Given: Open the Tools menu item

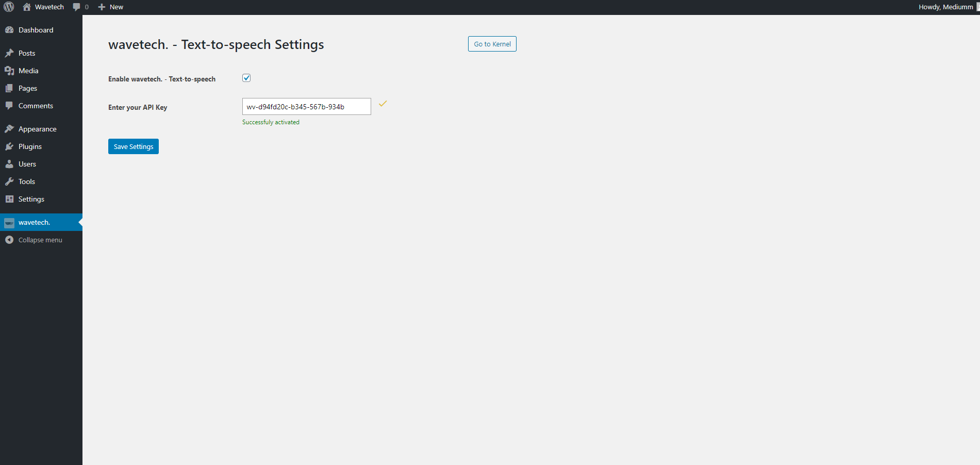Looking at the screenshot, I should (41, 181).
